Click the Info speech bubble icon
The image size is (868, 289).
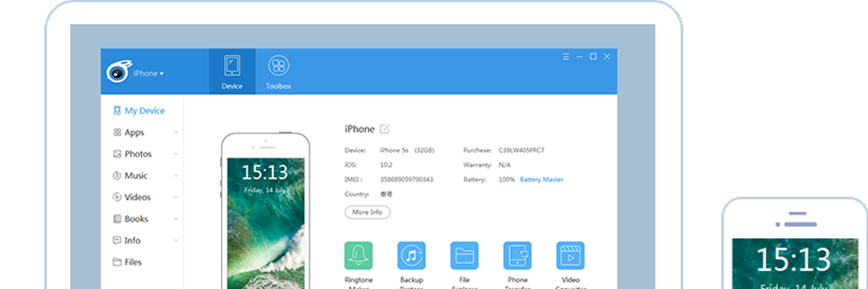coord(117,240)
